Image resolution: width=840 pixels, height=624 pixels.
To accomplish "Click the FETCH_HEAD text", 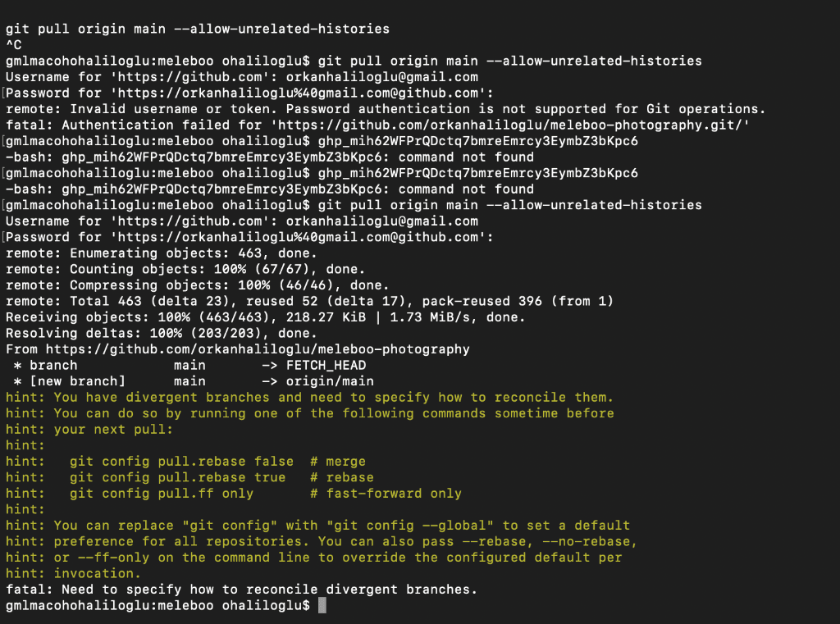I will (x=326, y=365).
